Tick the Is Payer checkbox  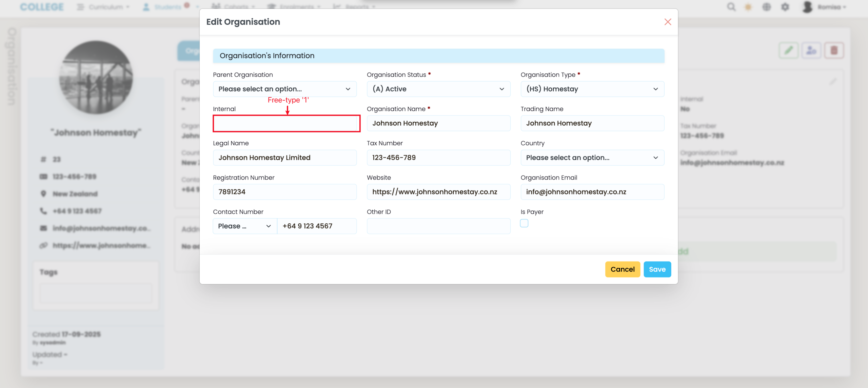pyautogui.click(x=524, y=223)
